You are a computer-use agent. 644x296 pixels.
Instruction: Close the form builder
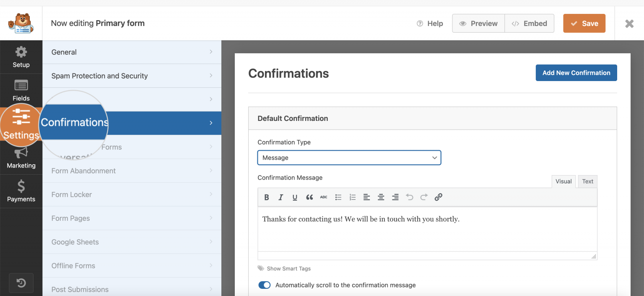coord(629,24)
